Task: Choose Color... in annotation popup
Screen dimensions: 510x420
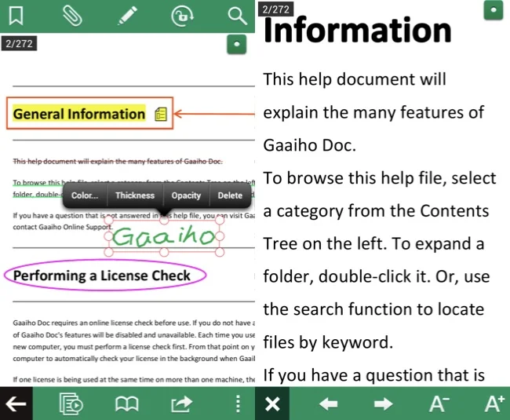Action: [x=85, y=195]
